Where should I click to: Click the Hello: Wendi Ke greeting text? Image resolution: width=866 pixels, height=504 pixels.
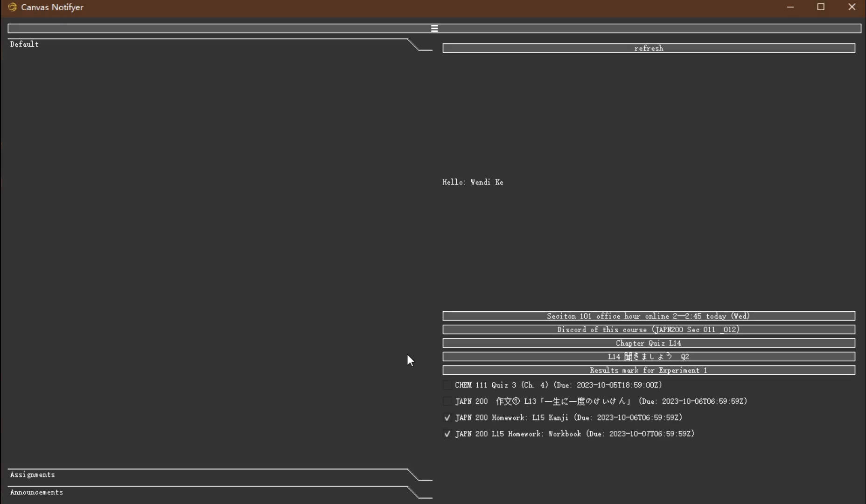coord(473,182)
